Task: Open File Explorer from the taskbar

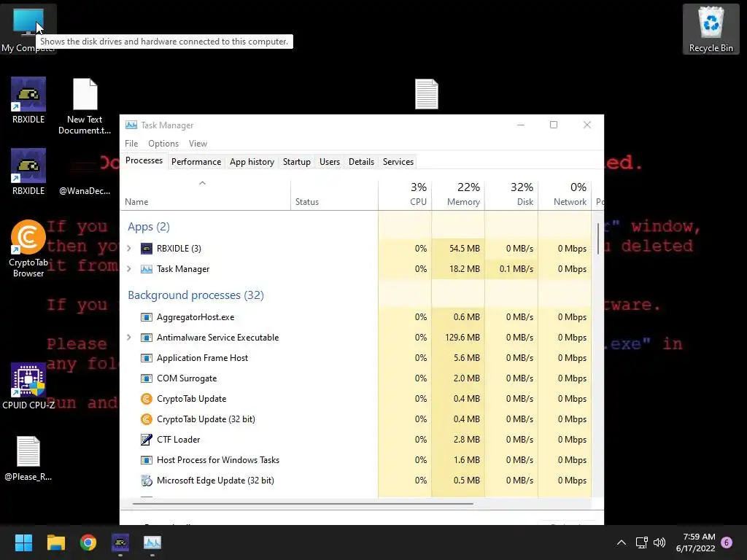Action: [x=55, y=542]
